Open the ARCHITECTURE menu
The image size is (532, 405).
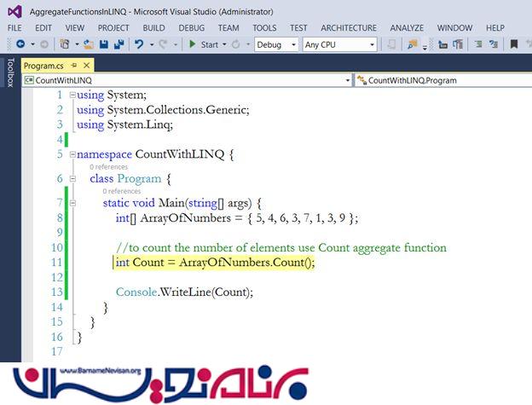(348, 27)
